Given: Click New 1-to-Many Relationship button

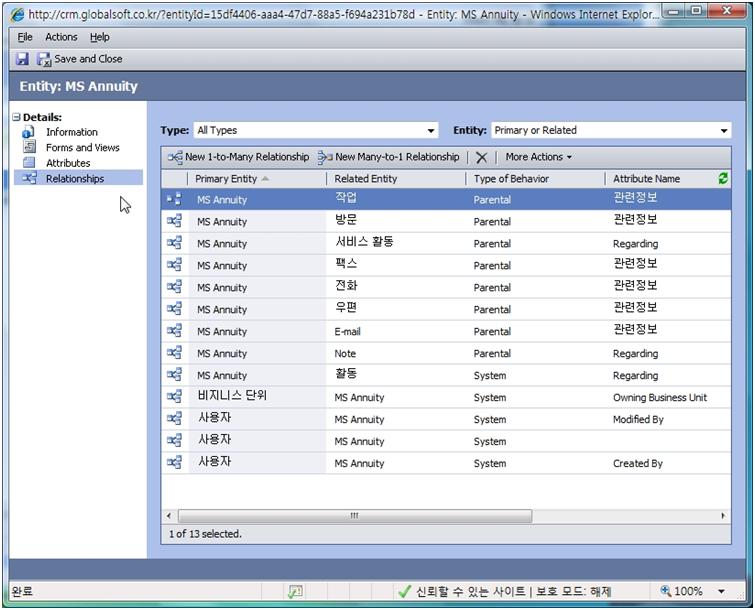Looking at the screenshot, I should click(x=238, y=157).
